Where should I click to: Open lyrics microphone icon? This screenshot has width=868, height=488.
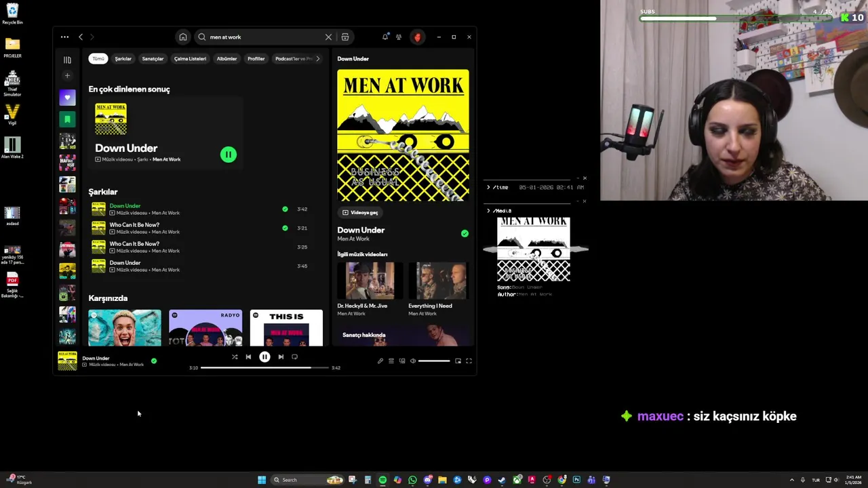(x=380, y=361)
